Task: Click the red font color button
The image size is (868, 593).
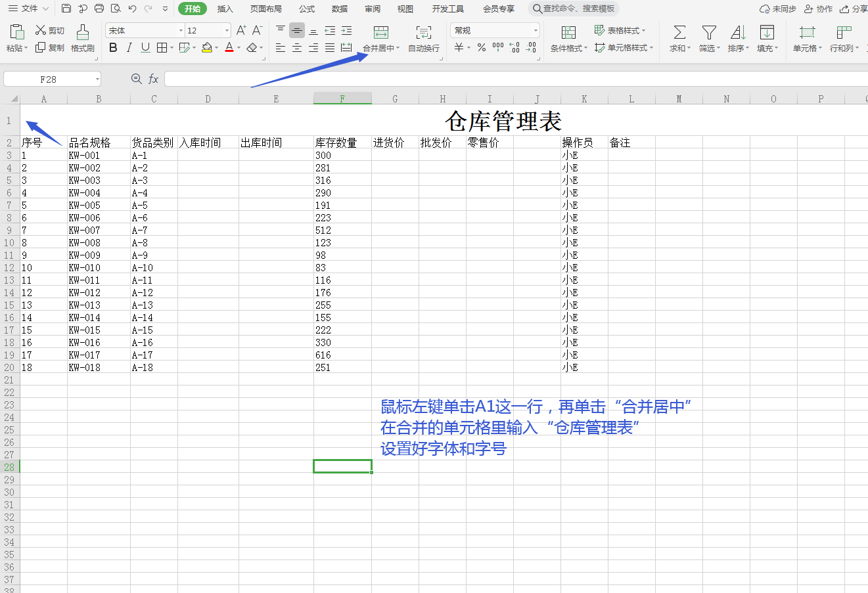Action: point(229,48)
